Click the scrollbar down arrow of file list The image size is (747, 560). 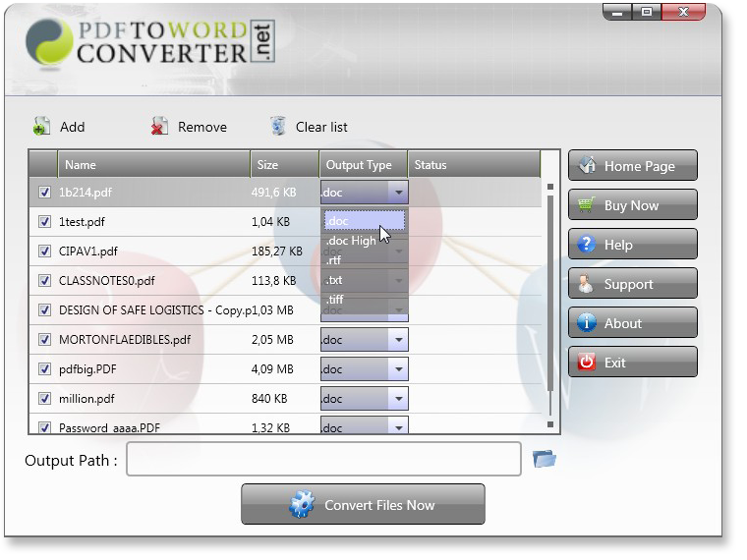click(550, 423)
